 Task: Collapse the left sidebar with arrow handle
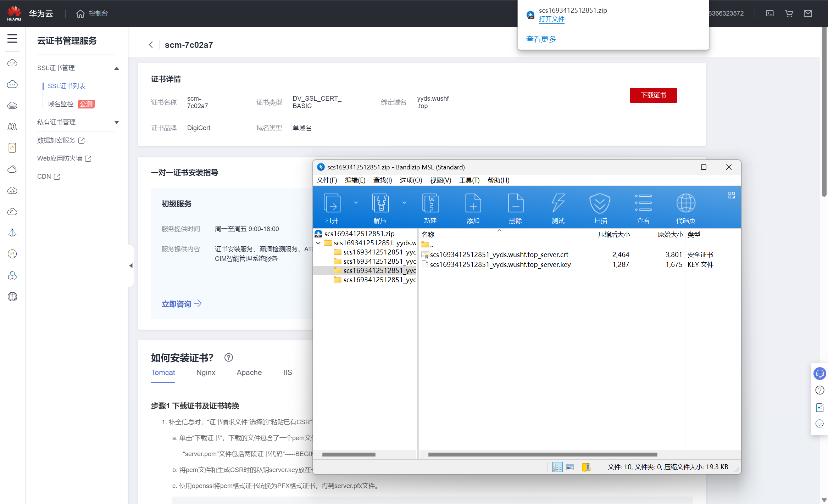tap(131, 265)
